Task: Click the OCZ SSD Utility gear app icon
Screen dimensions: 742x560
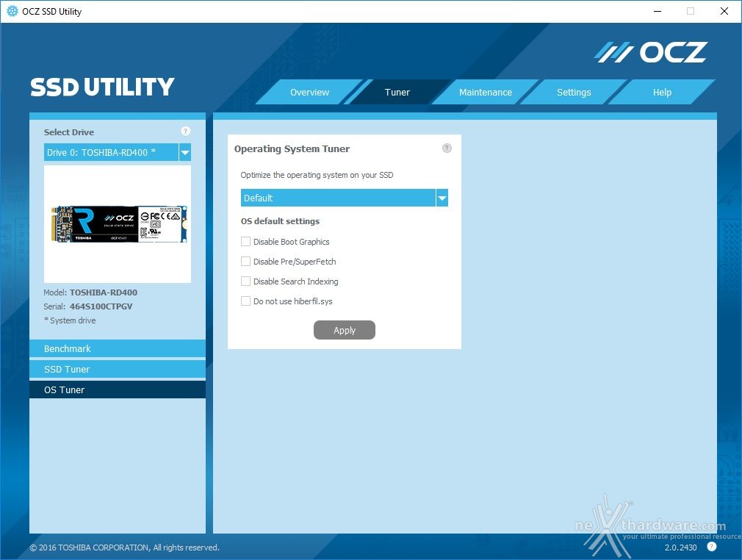Action: pyautogui.click(x=12, y=11)
